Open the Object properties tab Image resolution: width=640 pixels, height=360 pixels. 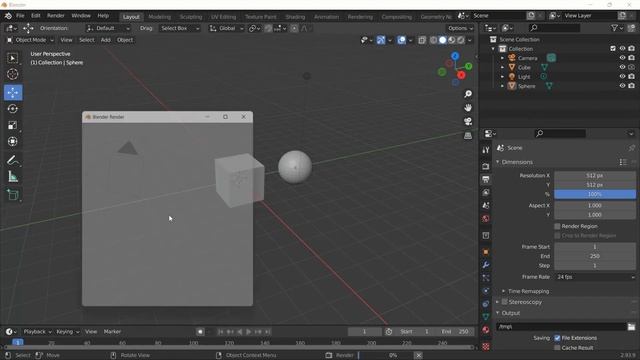486,252
